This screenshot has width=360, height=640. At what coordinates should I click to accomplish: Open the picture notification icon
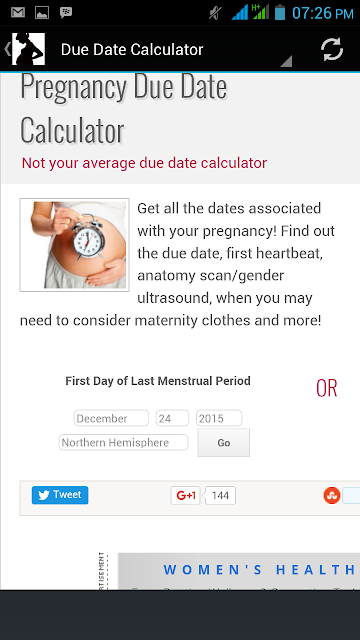click(42, 13)
